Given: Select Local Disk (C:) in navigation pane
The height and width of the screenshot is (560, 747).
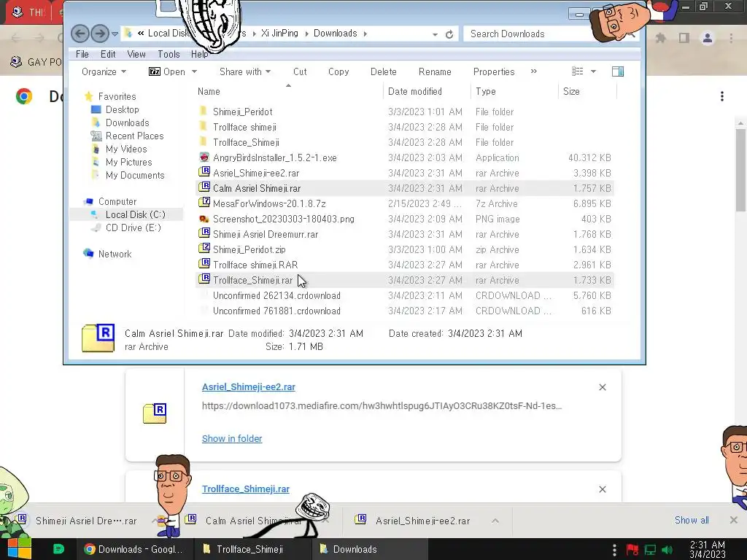Looking at the screenshot, I should 135,215.
